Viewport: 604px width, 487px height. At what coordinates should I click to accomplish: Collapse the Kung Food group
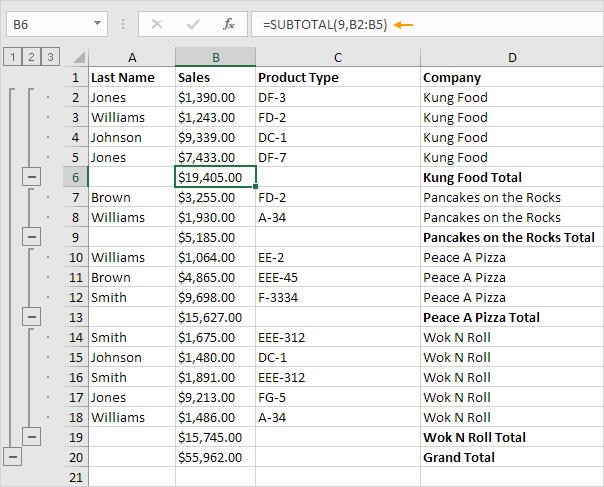[32, 177]
